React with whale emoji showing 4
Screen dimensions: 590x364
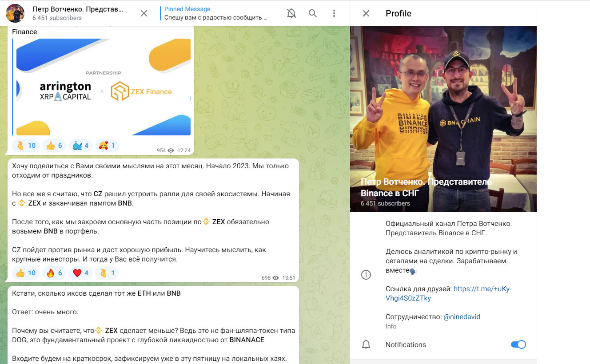click(80, 146)
